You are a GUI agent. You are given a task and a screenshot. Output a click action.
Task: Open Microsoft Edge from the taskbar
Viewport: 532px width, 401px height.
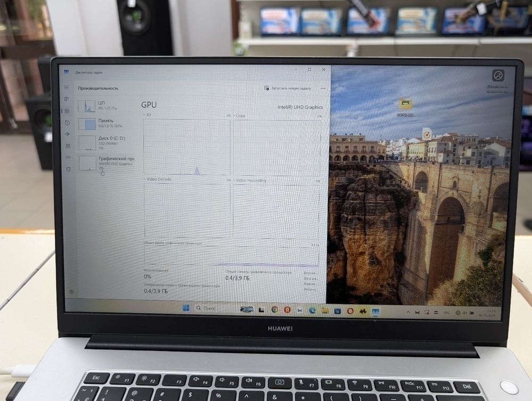coord(312,310)
